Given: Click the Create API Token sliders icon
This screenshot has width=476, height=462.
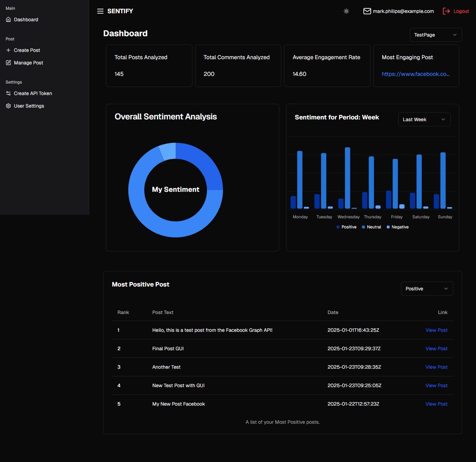Looking at the screenshot, I should pyautogui.click(x=8, y=93).
